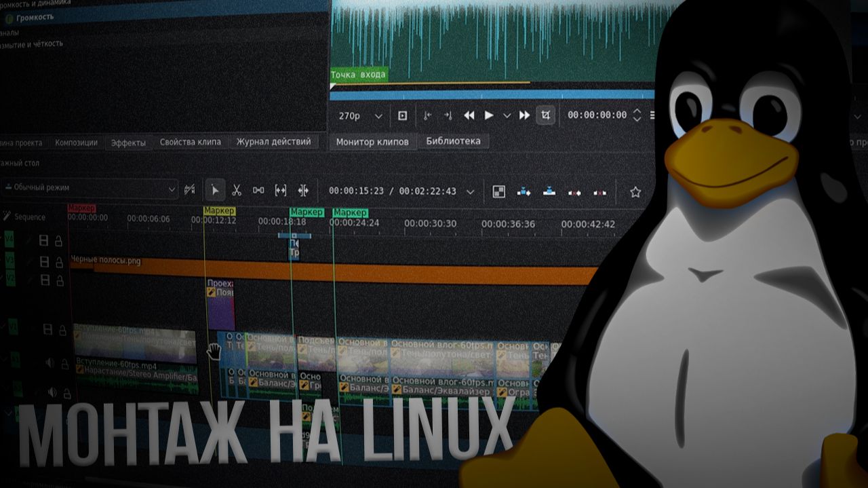
Task: Click the Set zone end icon in clip monitor
Action: [x=448, y=115]
